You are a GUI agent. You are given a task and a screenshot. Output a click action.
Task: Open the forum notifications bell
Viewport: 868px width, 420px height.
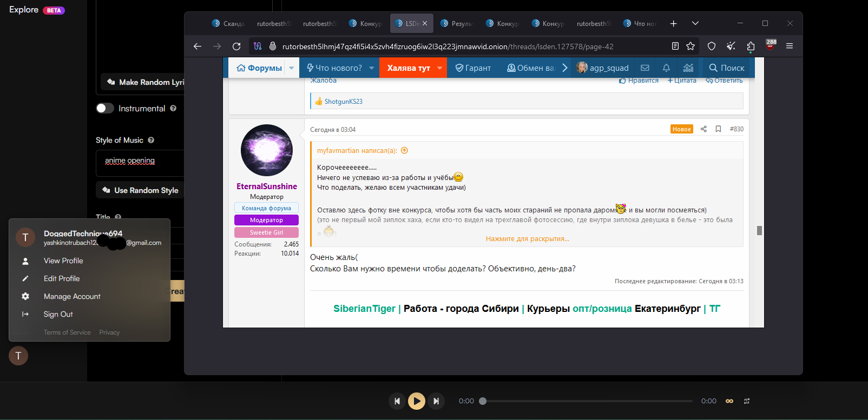pos(666,68)
